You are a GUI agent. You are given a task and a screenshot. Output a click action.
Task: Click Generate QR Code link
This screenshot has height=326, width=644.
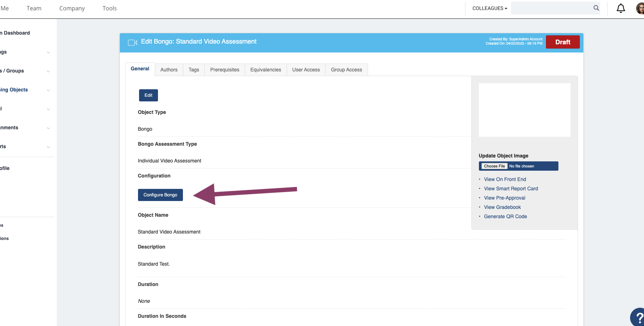click(505, 216)
